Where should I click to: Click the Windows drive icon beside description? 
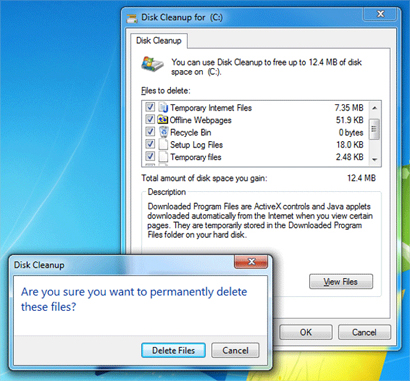pos(152,64)
